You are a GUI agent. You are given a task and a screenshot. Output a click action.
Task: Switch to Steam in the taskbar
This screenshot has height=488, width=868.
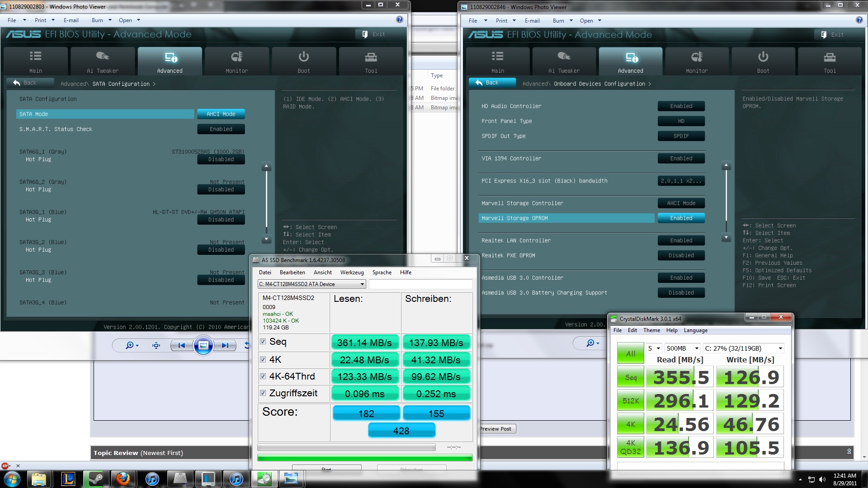pyautogui.click(x=95, y=479)
